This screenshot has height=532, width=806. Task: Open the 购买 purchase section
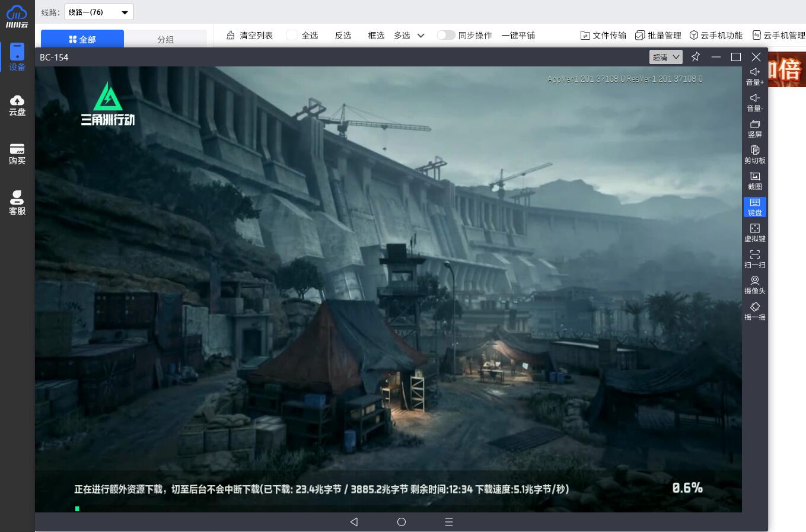point(17,154)
